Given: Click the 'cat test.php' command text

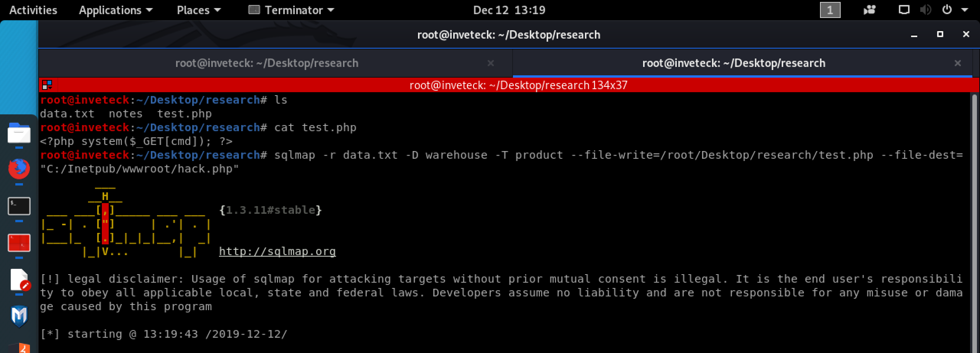Looking at the screenshot, I should pyautogui.click(x=315, y=128).
